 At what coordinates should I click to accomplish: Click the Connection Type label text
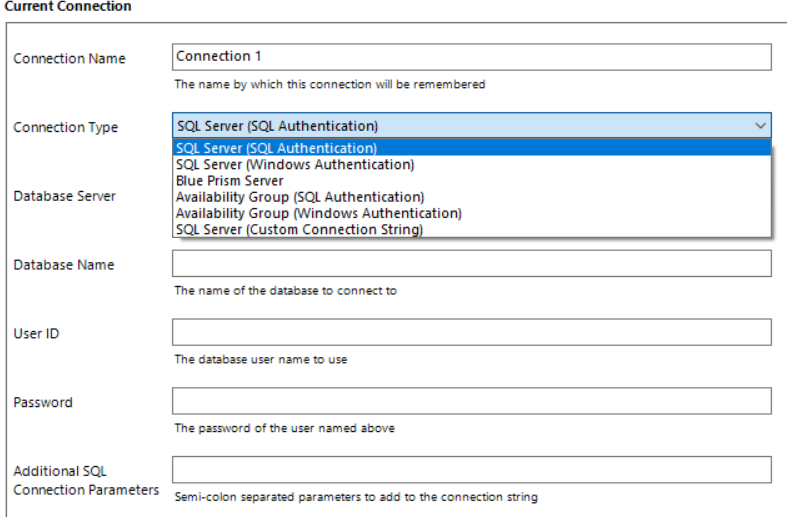66,128
